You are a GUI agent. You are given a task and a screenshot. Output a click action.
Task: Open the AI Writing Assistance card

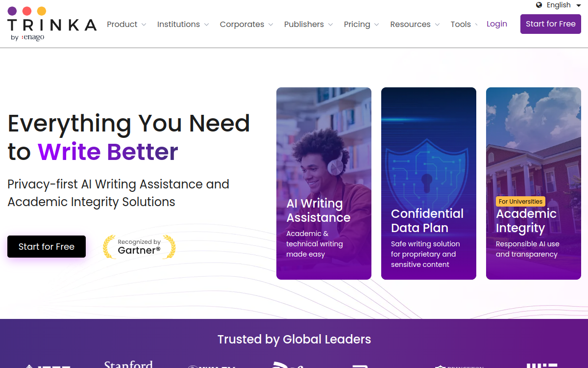click(x=324, y=184)
